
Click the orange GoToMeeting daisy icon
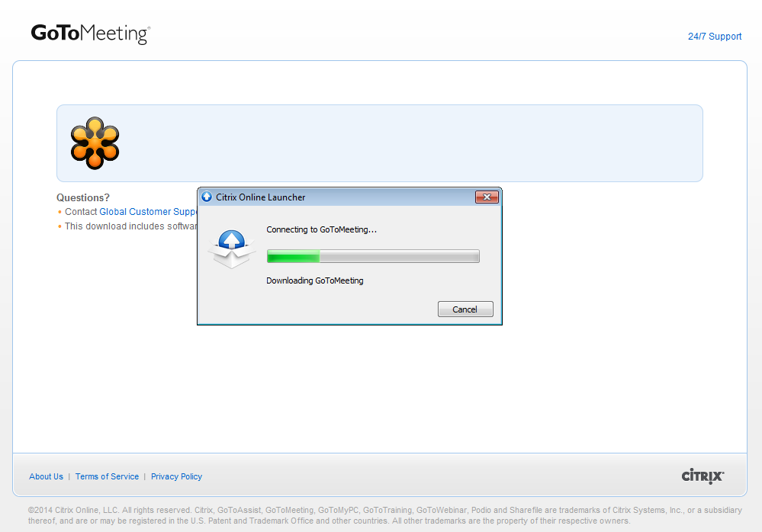(x=95, y=143)
